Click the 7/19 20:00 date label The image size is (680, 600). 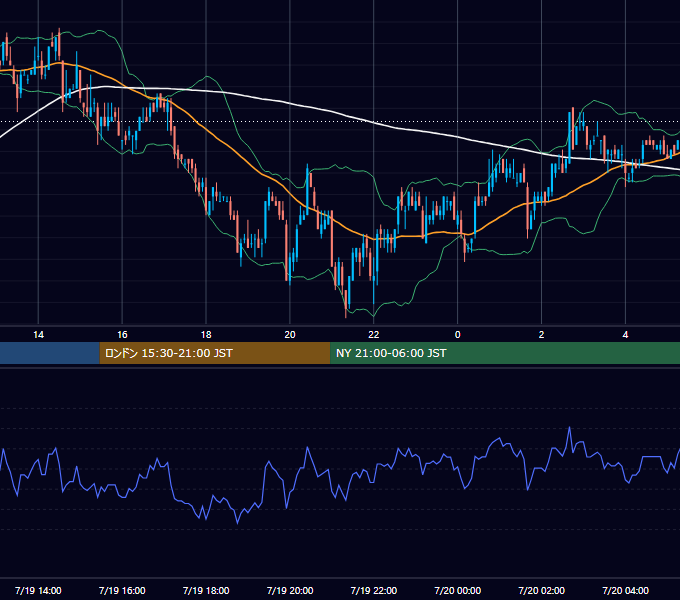tap(290, 590)
